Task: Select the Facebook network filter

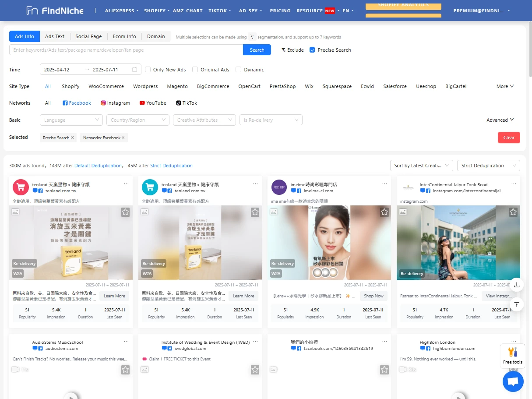Action: [x=77, y=103]
